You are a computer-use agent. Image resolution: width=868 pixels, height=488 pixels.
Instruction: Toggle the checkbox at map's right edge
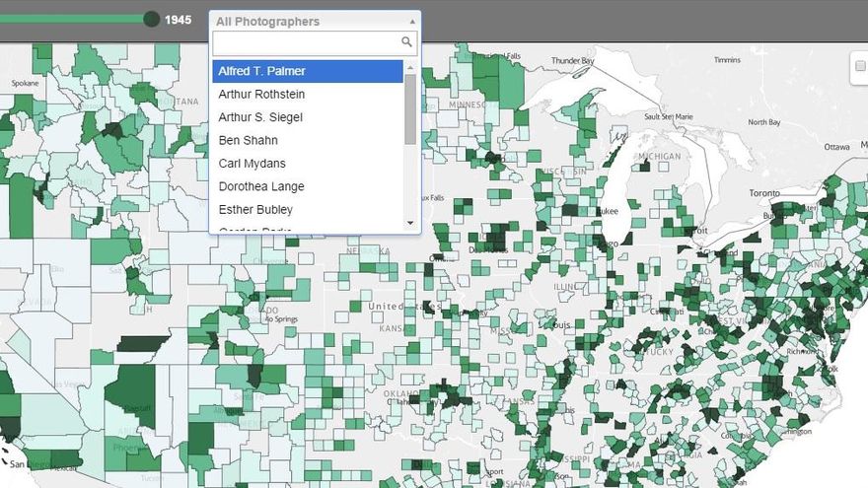[x=860, y=66]
